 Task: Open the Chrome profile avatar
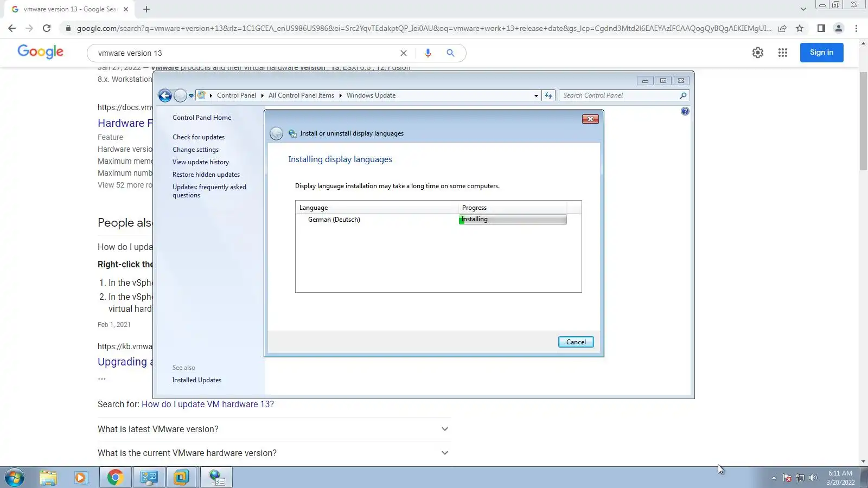click(x=839, y=28)
